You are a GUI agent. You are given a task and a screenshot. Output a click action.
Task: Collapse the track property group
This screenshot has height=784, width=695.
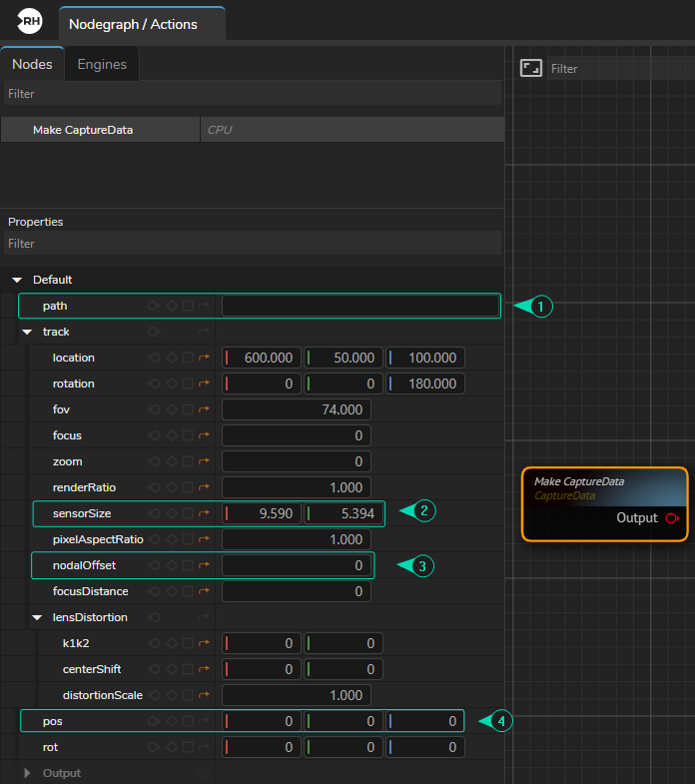click(x=27, y=332)
